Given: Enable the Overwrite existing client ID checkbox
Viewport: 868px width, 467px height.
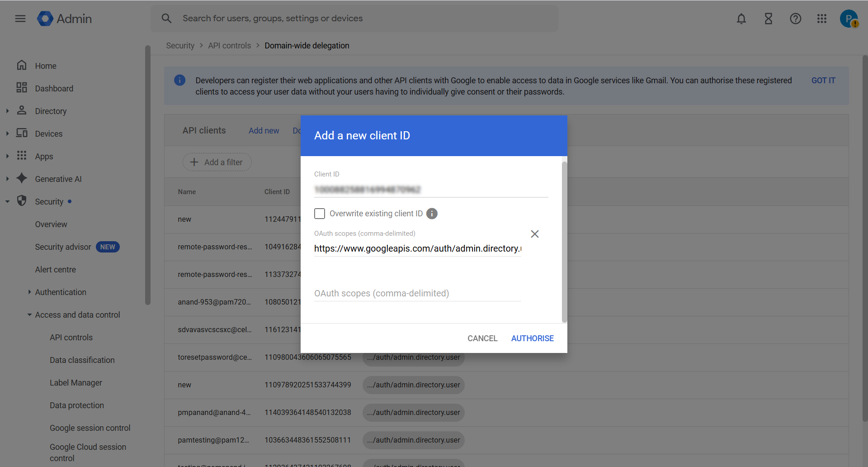Looking at the screenshot, I should [320, 213].
